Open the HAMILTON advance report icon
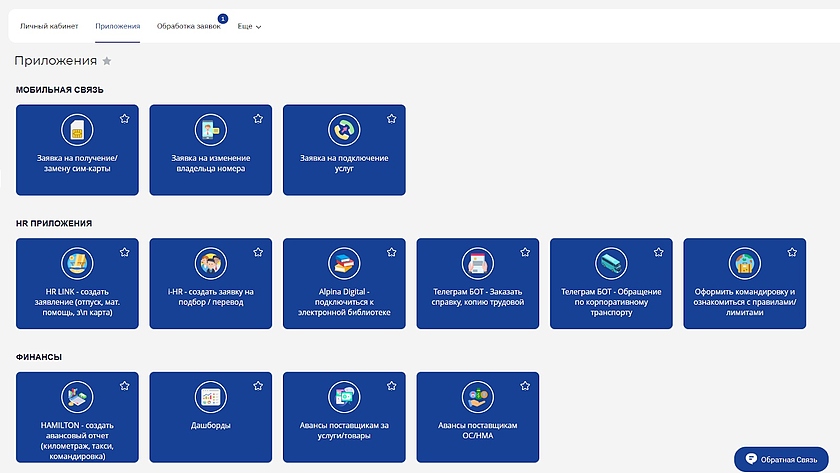Viewport: 840px width, 473px height. point(77,397)
